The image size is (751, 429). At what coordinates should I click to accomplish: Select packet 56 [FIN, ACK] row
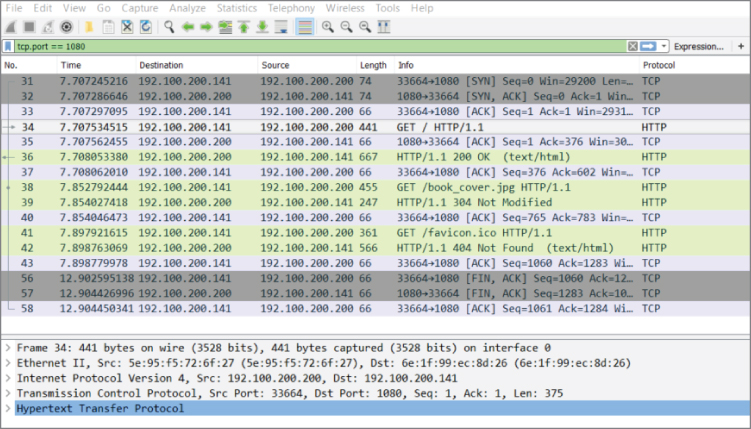coord(376,278)
